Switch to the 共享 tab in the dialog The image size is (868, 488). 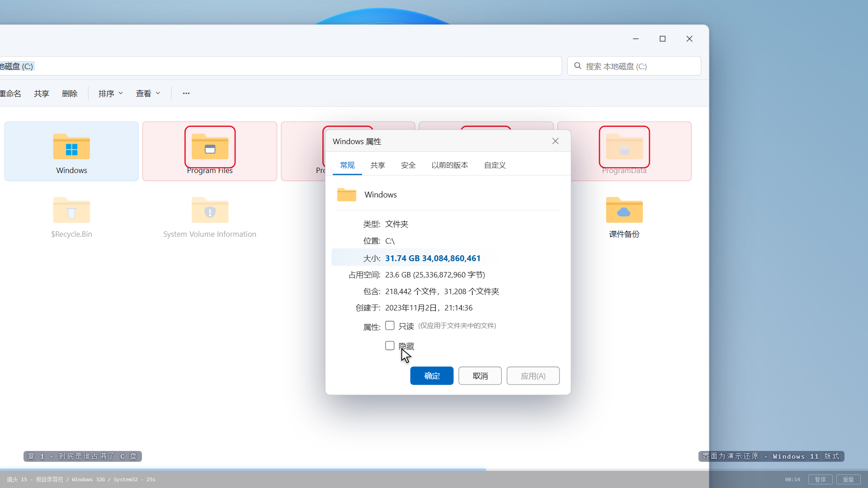[x=378, y=165]
